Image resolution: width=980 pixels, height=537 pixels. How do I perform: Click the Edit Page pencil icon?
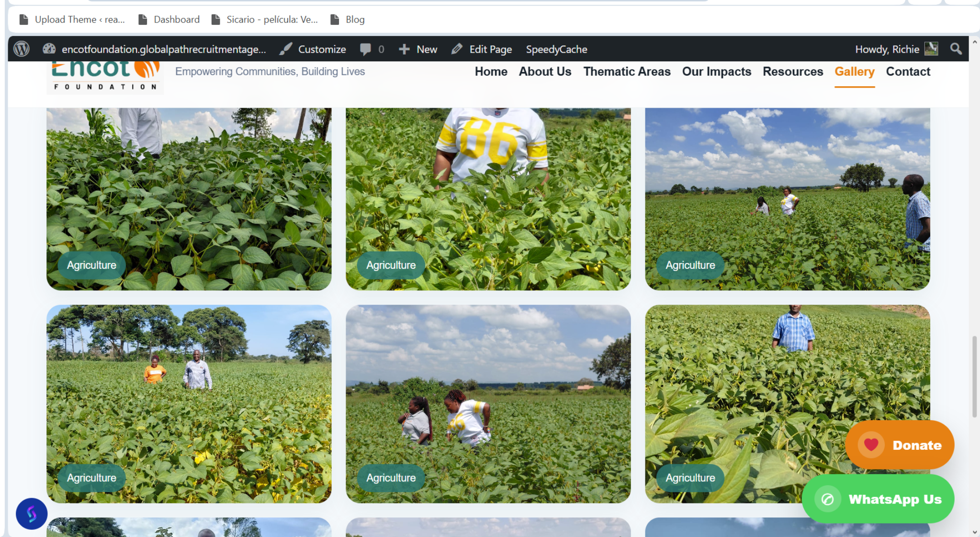pos(457,49)
